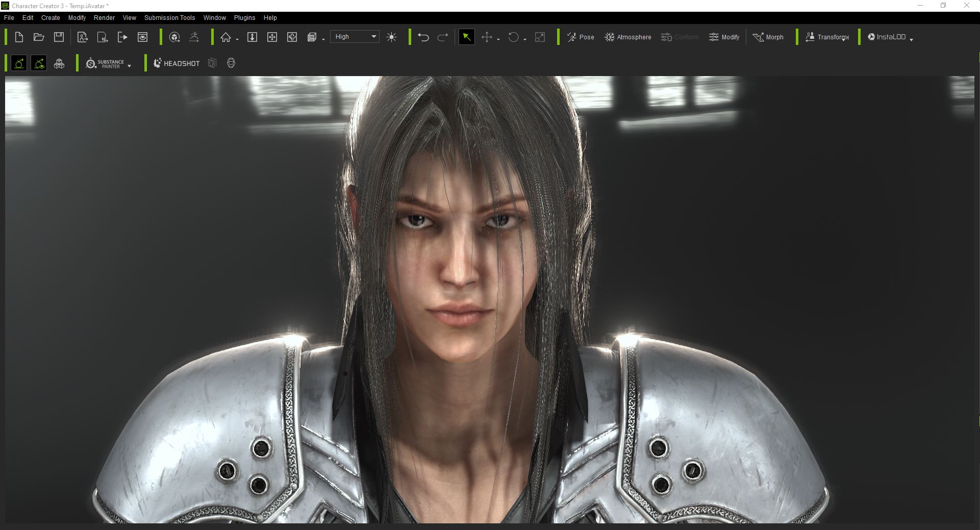Viewport: 980px width, 530px height.
Task: Undo the last action
Action: (423, 37)
